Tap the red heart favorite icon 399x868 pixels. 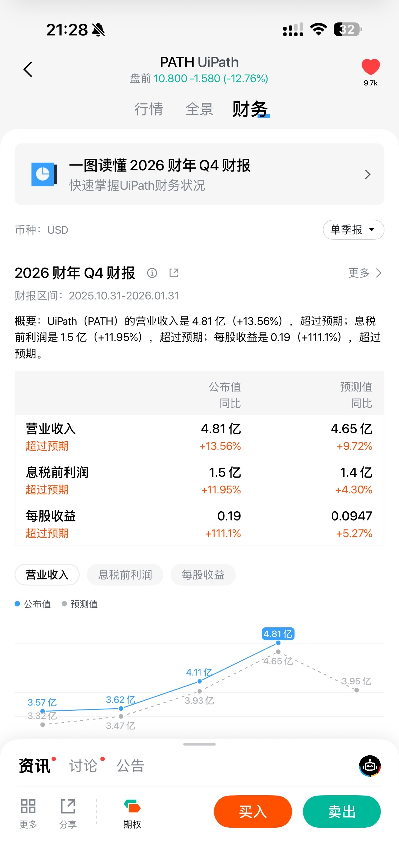tap(370, 67)
